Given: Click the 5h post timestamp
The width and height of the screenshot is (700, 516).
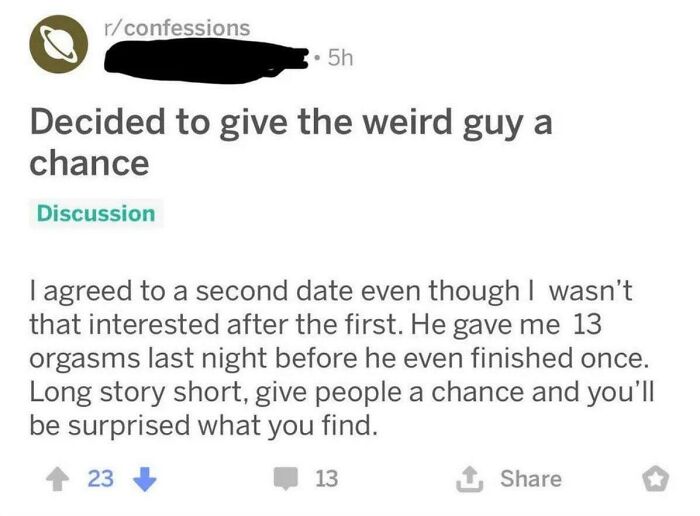Looking at the screenshot, I should click(340, 58).
